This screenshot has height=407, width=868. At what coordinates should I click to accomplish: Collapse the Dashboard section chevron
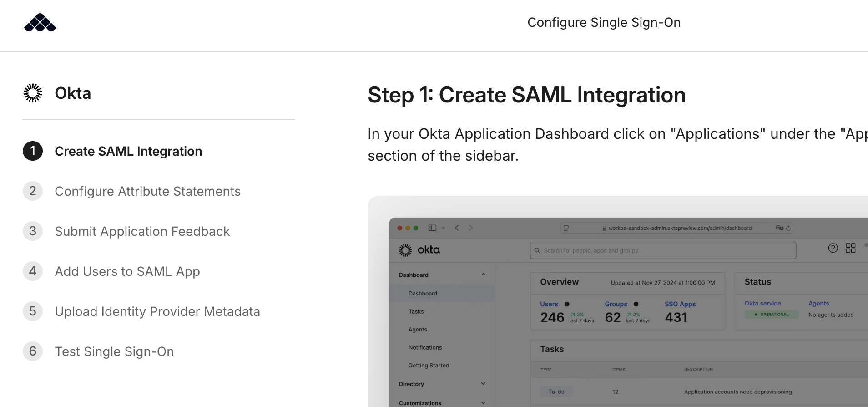click(x=483, y=275)
